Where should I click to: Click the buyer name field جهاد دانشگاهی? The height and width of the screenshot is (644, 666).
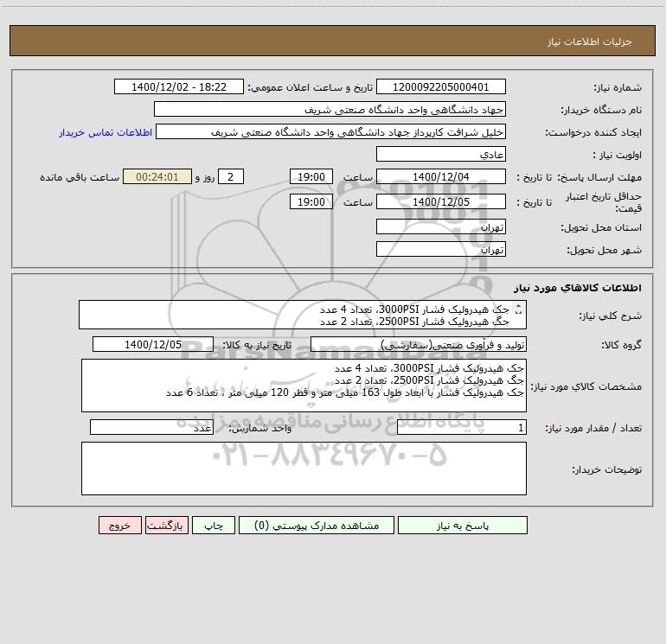pyautogui.click(x=330, y=109)
